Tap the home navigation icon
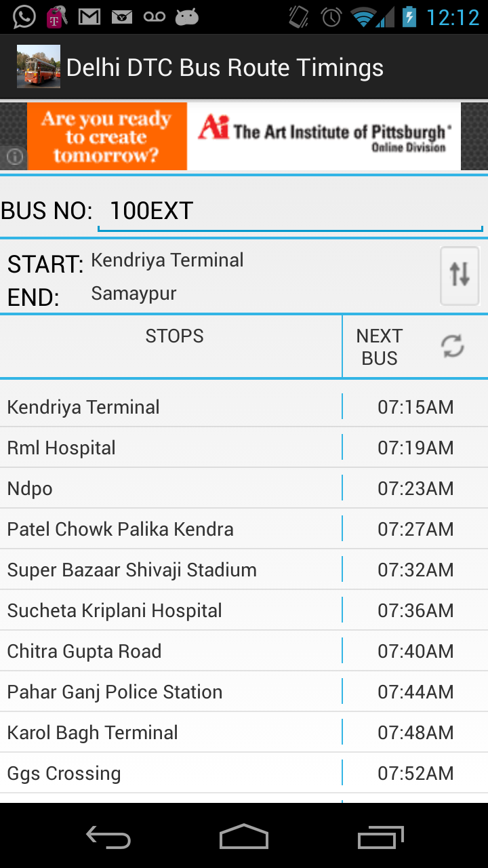 [x=244, y=837]
